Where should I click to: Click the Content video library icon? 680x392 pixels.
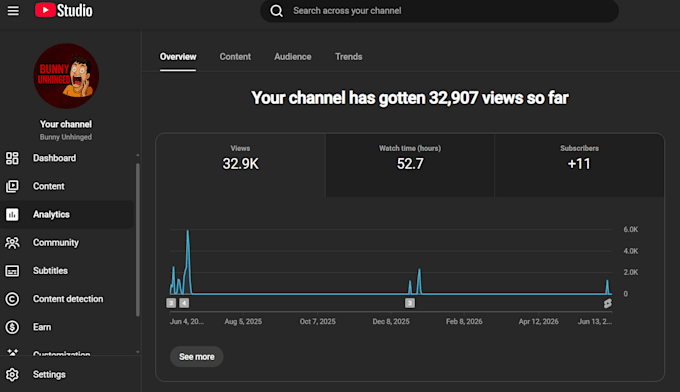point(12,186)
